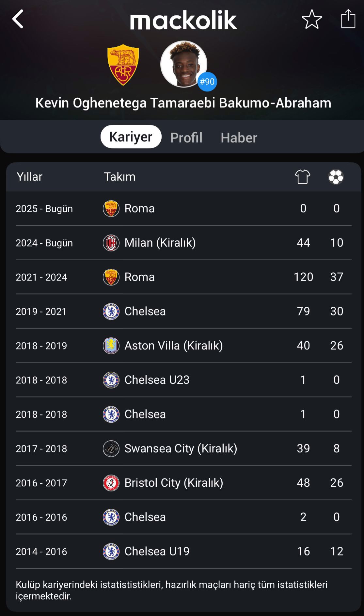Image resolution: width=364 pixels, height=616 pixels.
Task: Tap the jersey appearances column icon
Action: tap(303, 177)
